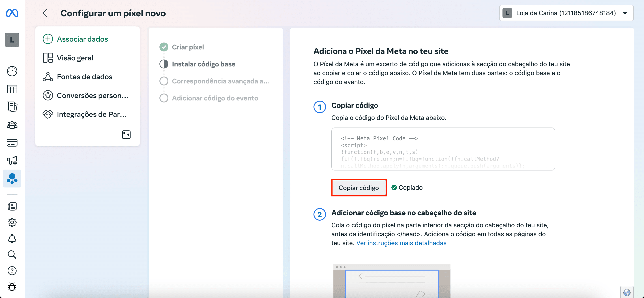Collapse the side navigation panel
This screenshot has width=644, height=298.
tap(126, 135)
